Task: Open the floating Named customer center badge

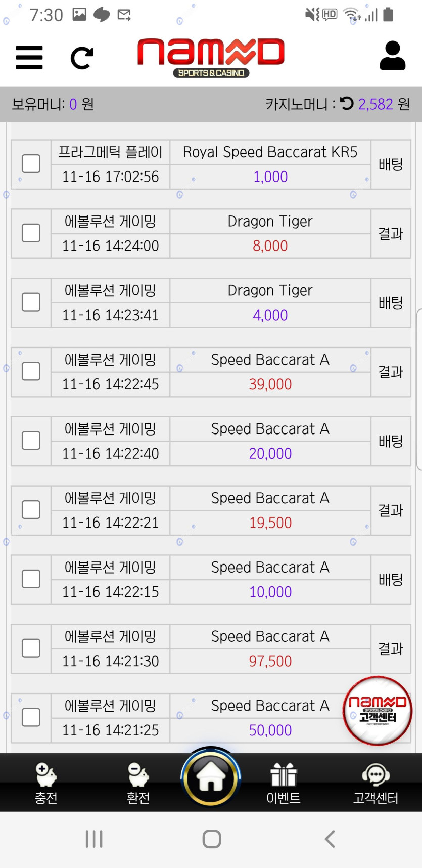Action: click(x=378, y=710)
